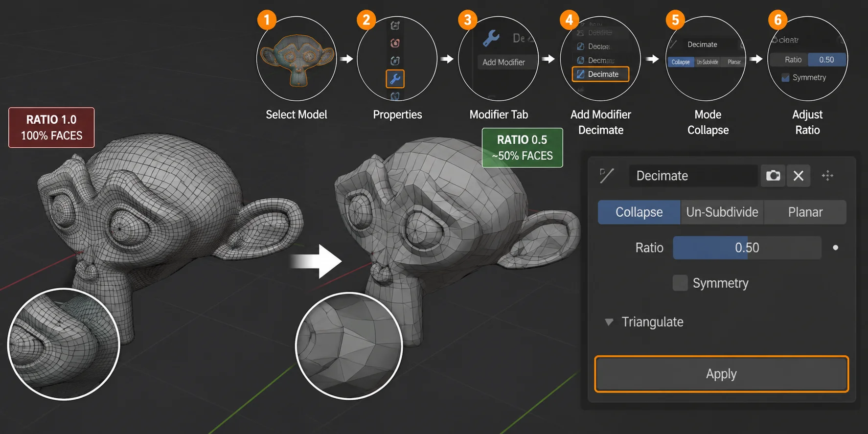Viewport: 868px width, 434px height.
Task: Click the Suzanne monkey thumbnail in step 1
Action: [297, 59]
